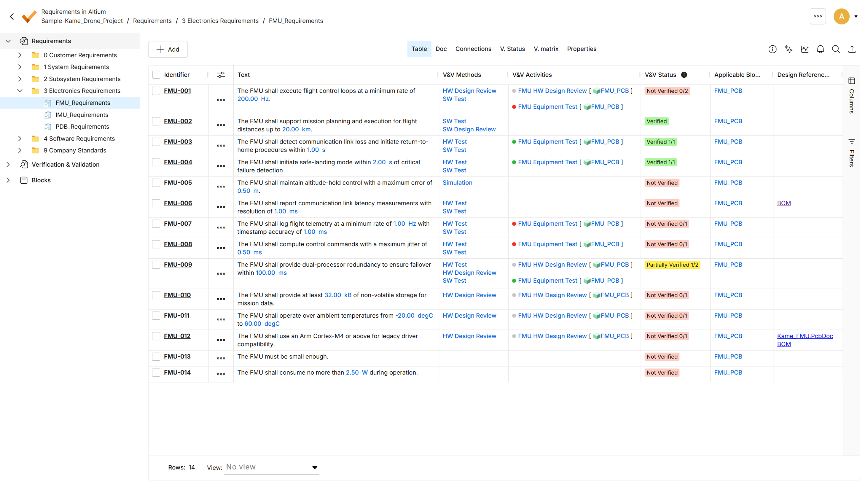Image resolution: width=868 pixels, height=488 pixels.
Task: Expand 0 Customer Requirements folder
Action: pos(20,55)
